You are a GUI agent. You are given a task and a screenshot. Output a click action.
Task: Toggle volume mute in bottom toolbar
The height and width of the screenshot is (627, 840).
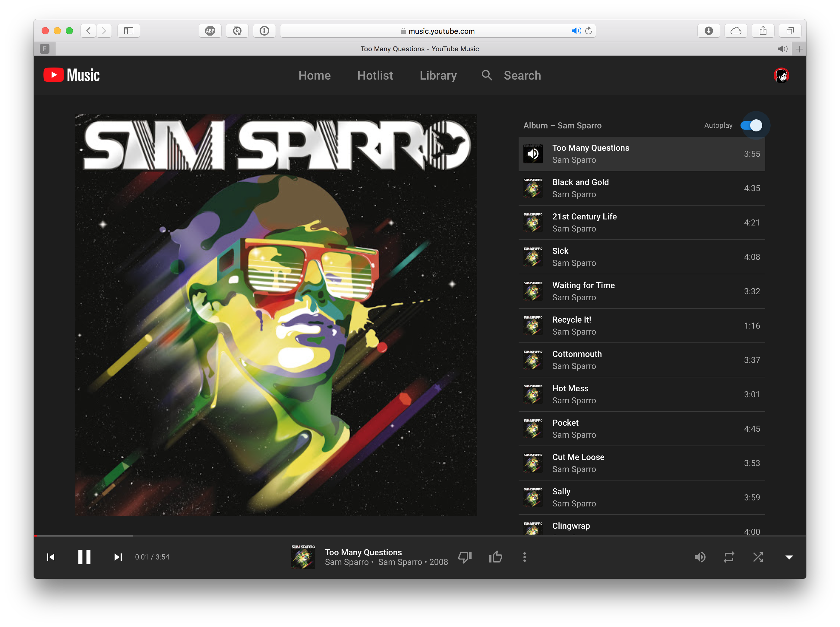[700, 556]
